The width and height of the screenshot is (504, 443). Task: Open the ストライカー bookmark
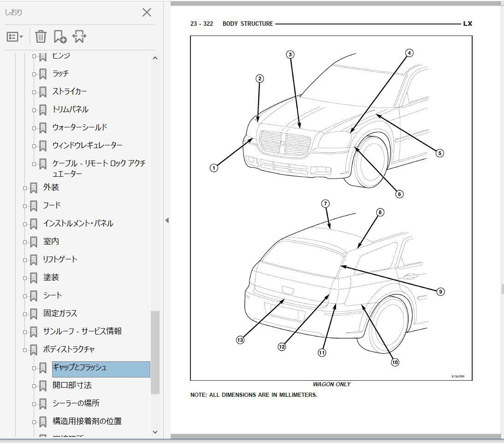point(70,91)
